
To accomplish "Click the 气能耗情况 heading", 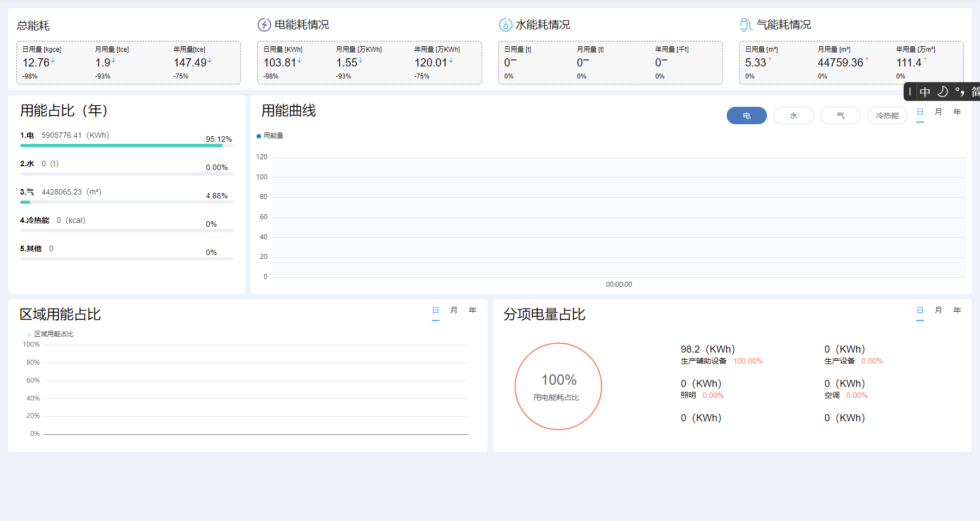I will tap(783, 25).
